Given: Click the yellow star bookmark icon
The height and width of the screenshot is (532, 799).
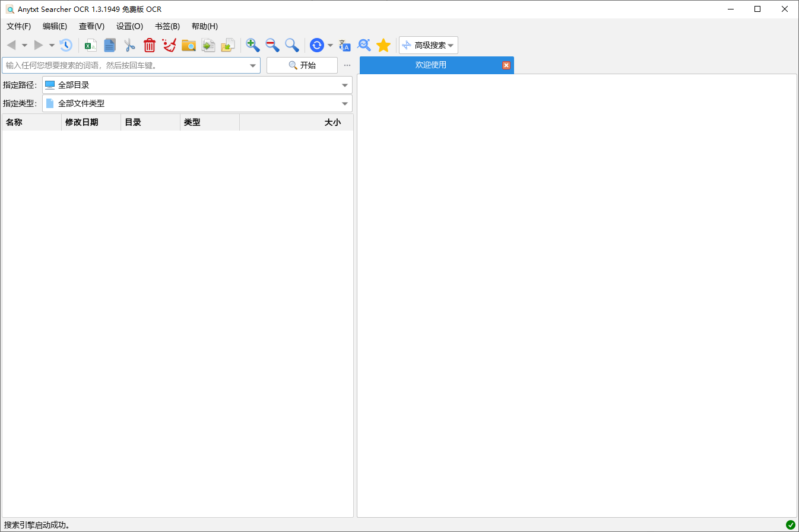Looking at the screenshot, I should (x=383, y=45).
